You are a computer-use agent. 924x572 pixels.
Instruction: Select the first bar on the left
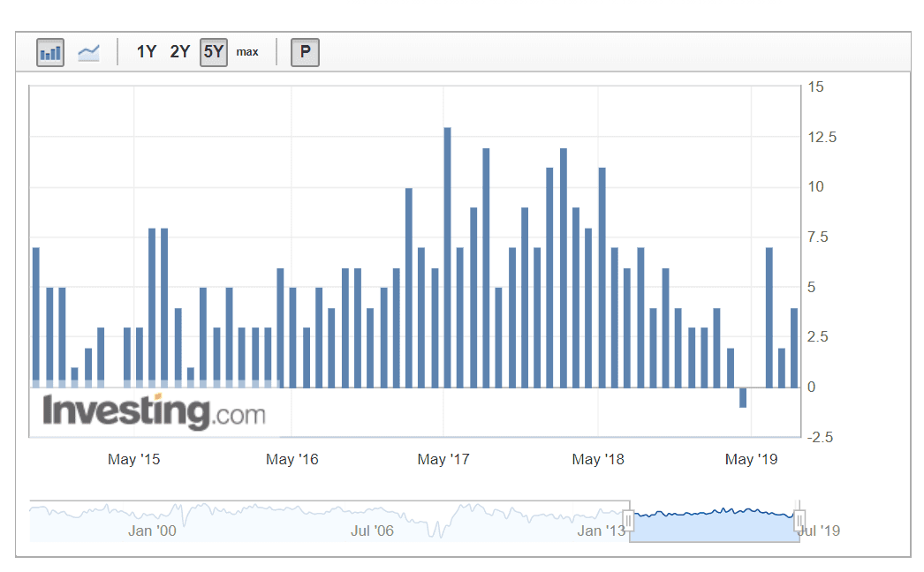pos(36,318)
